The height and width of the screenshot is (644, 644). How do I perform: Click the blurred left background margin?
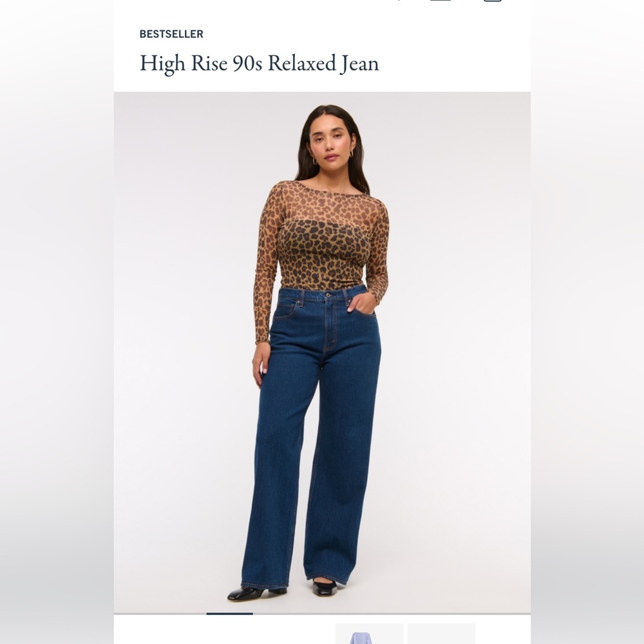point(57,322)
